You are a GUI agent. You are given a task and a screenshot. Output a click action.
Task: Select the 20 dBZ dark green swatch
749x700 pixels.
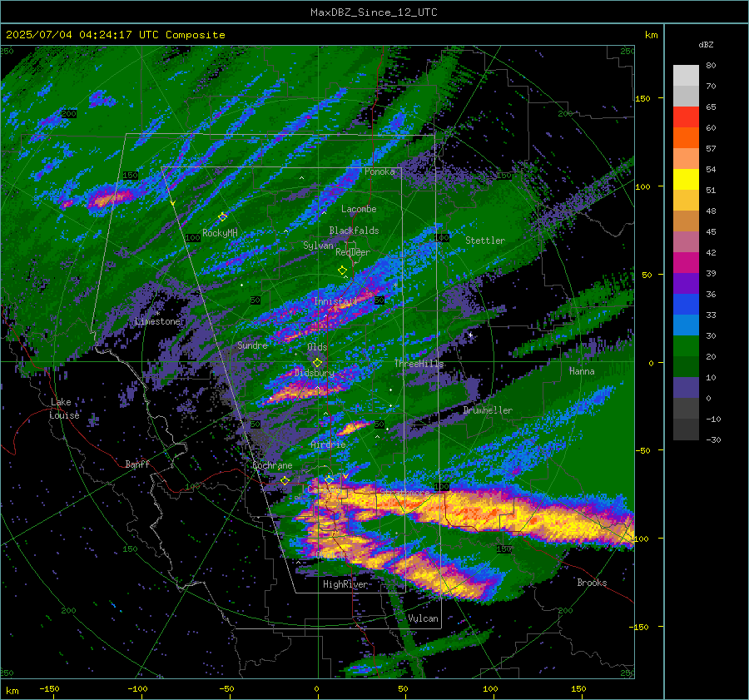point(686,367)
